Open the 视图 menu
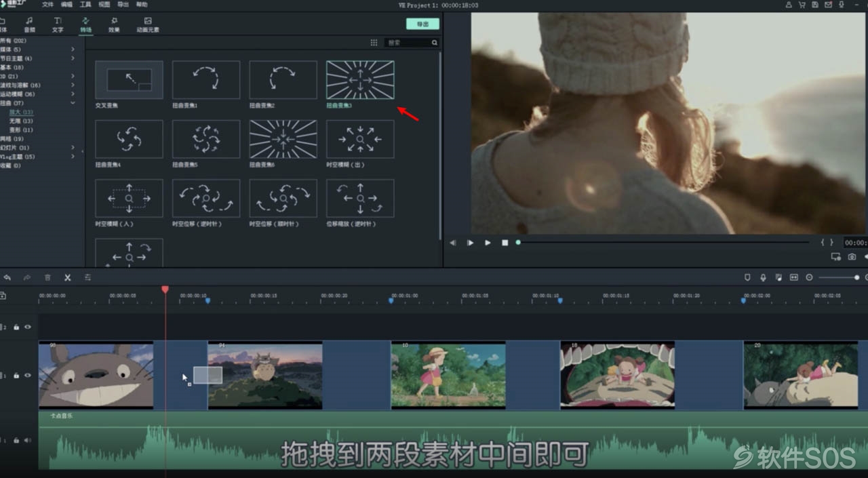The image size is (868, 478). (104, 5)
